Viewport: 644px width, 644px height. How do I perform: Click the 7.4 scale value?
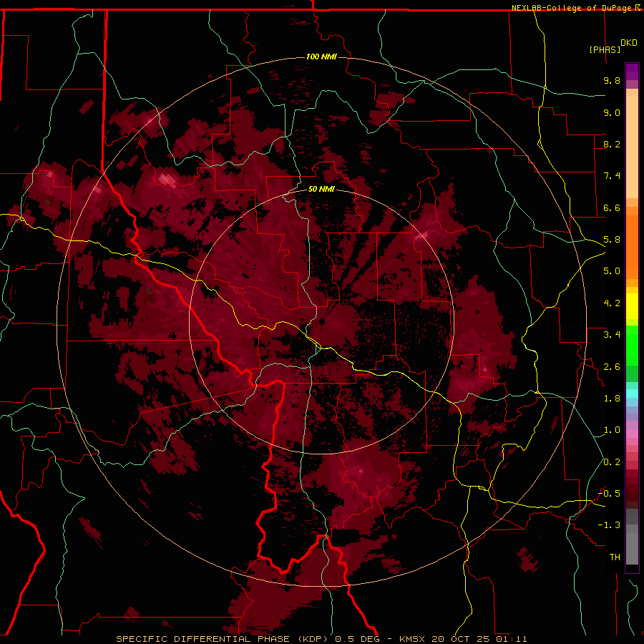(612, 176)
